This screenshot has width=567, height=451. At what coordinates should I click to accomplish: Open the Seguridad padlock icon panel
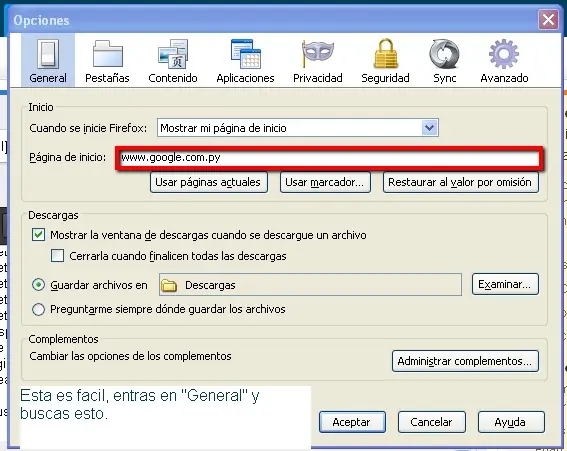click(x=385, y=60)
